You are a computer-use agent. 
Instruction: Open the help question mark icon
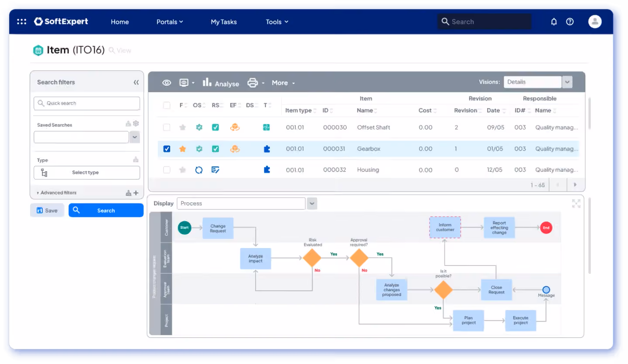click(570, 22)
